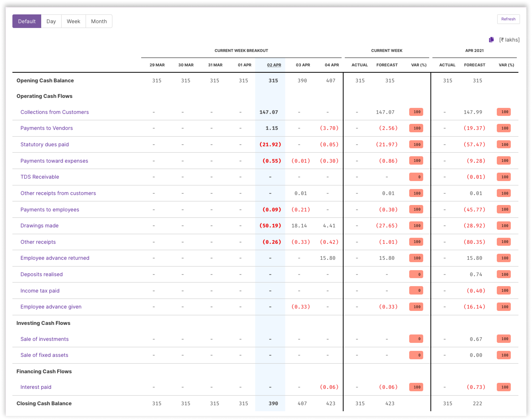Image resolution: width=532 pixels, height=420 pixels.
Task: Click the 02 APR column header
Action: click(x=274, y=65)
